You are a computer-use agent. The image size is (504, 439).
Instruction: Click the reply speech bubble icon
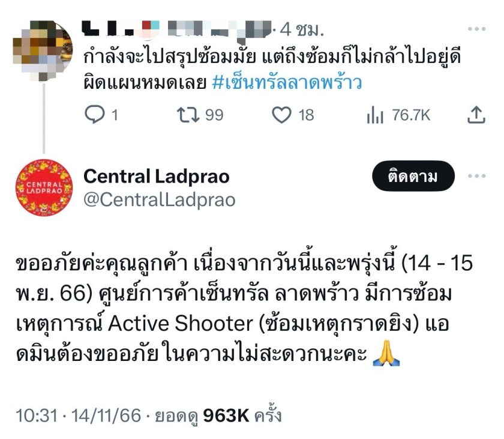tap(95, 115)
